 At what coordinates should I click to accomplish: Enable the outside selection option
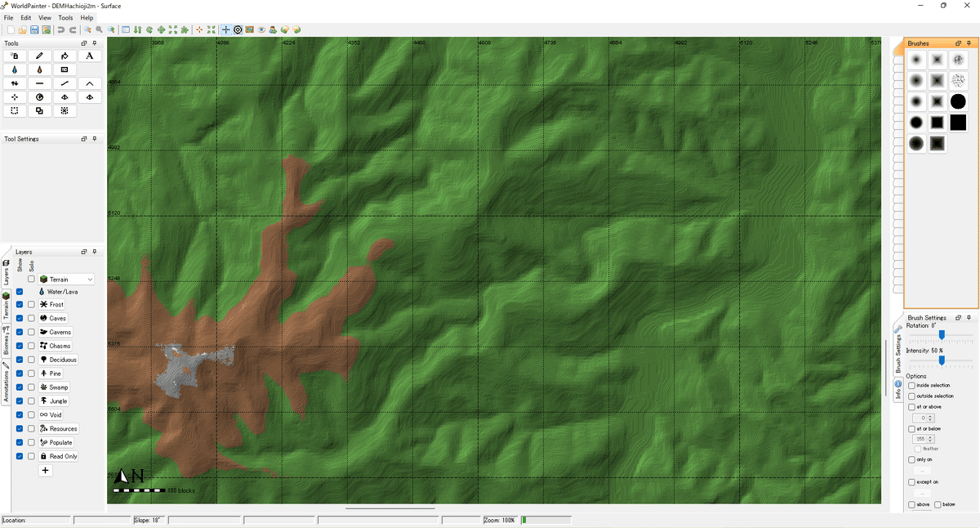pyautogui.click(x=912, y=396)
